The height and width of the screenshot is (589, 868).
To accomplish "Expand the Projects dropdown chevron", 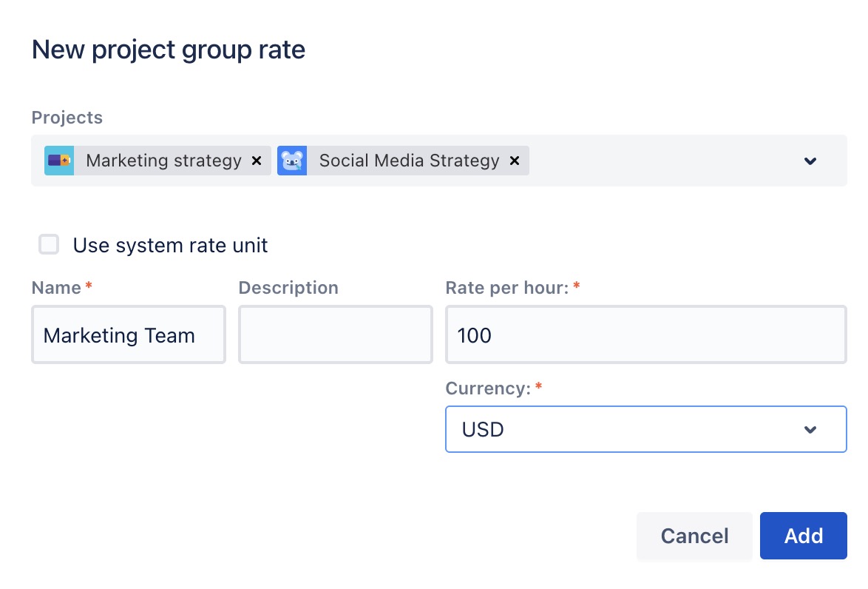I will (x=810, y=161).
